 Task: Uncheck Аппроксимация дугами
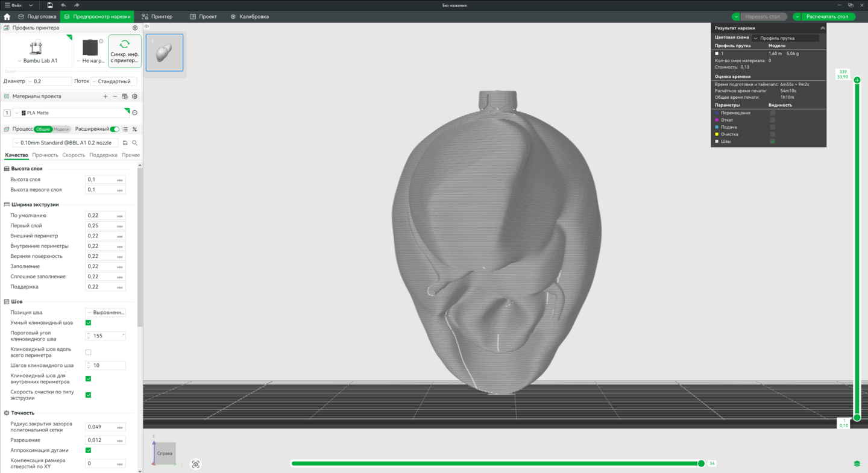[x=89, y=451]
